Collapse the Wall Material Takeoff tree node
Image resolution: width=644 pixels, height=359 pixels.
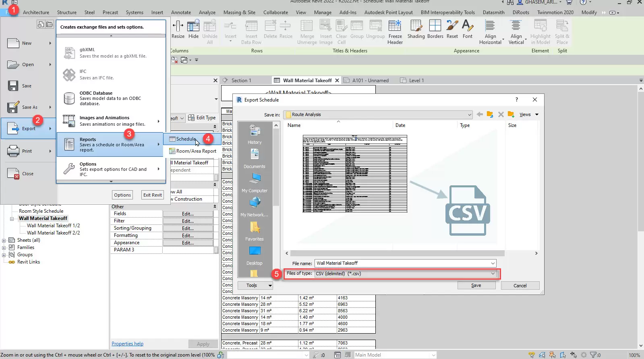12,219
